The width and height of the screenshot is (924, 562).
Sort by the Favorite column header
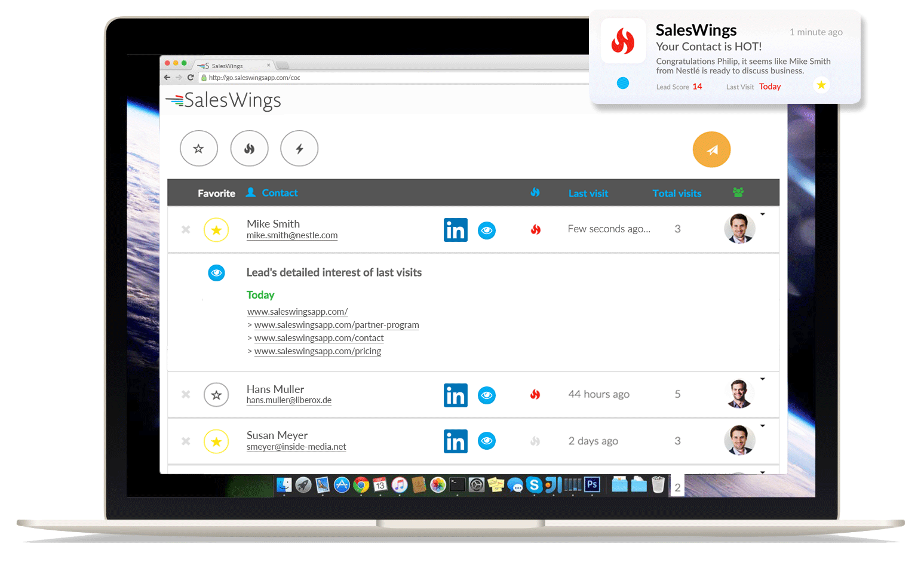216,194
